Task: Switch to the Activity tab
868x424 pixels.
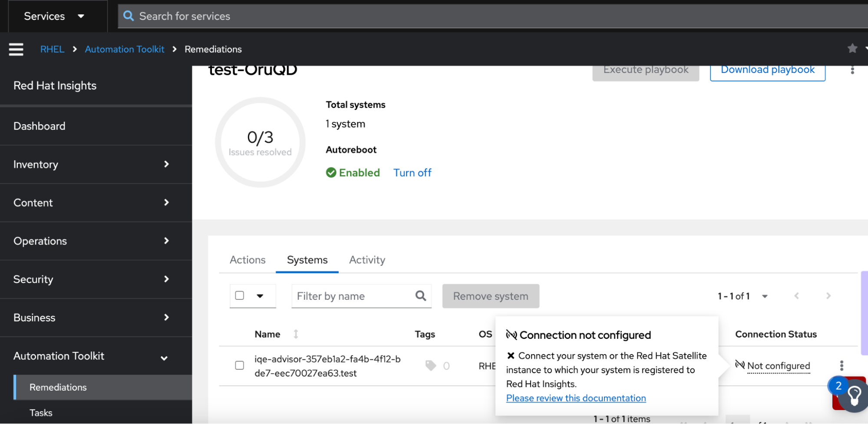Action: [367, 260]
